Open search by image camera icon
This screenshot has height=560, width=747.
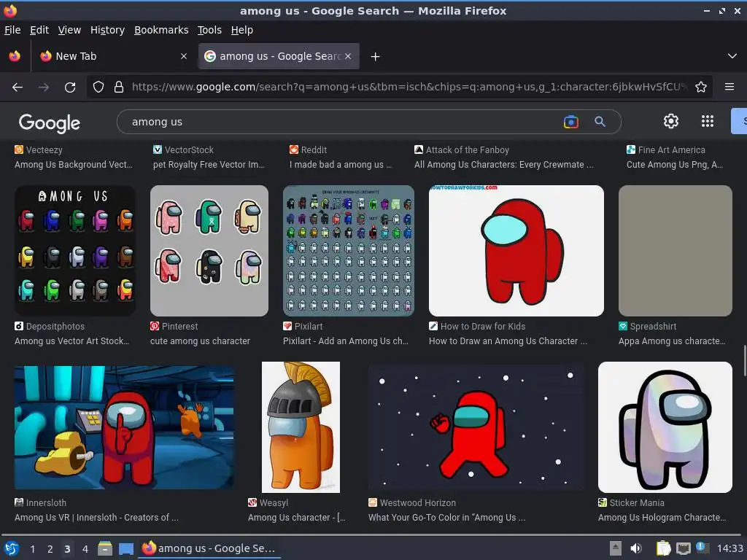click(570, 122)
